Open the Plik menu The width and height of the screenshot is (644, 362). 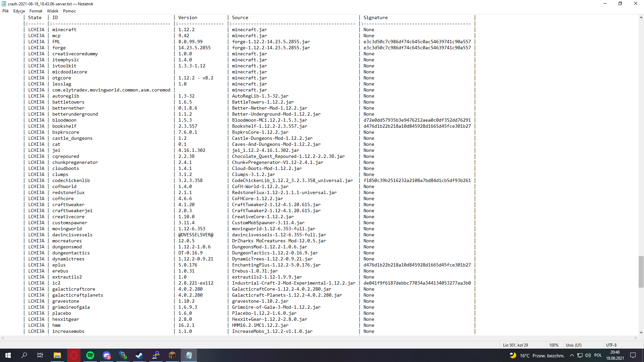[x=6, y=11]
